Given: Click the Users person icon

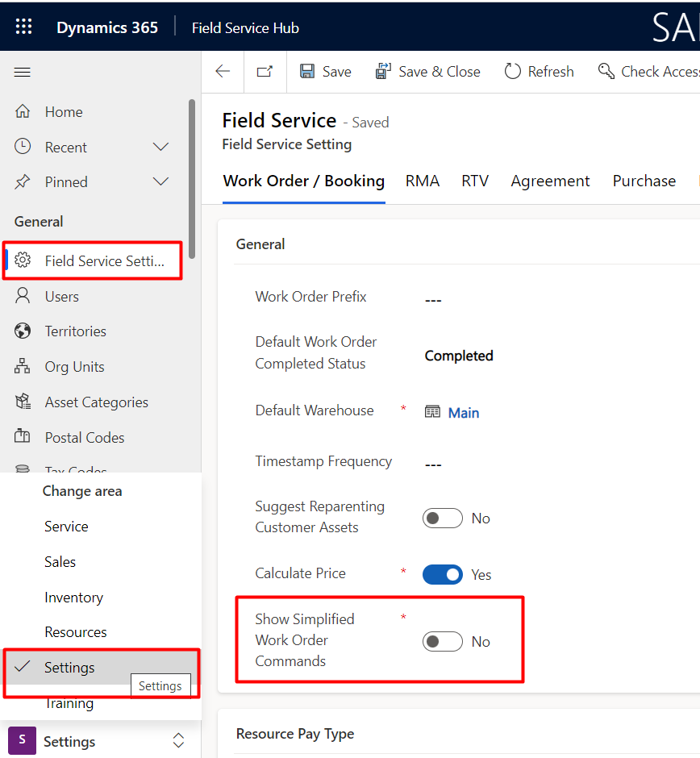Looking at the screenshot, I should tap(23, 296).
